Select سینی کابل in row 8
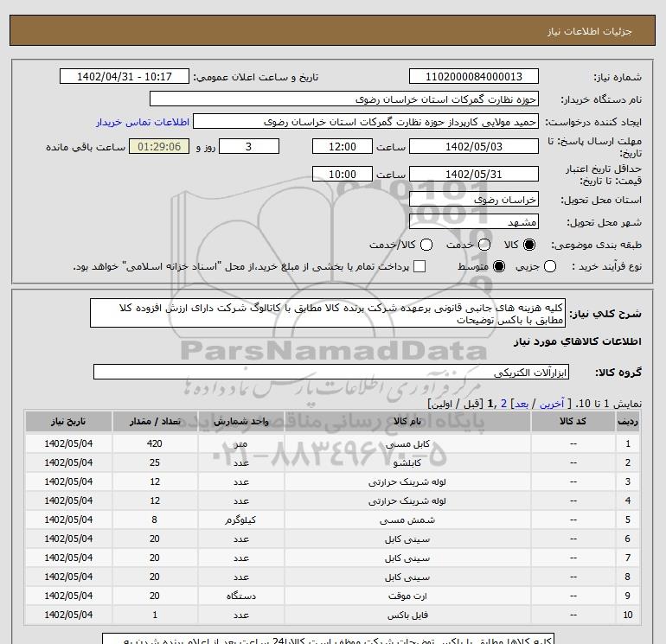Screen dimensions: 666x644 [407, 577]
